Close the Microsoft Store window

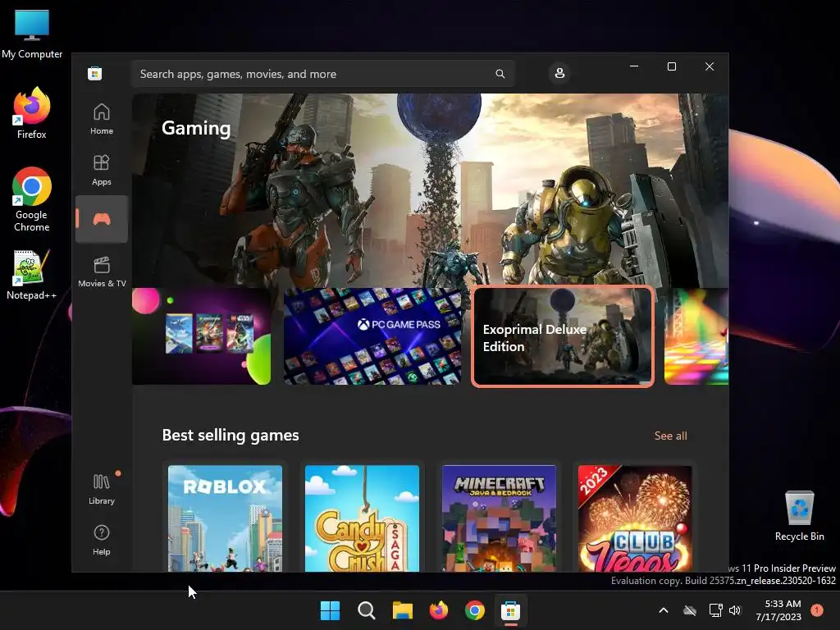click(710, 66)
